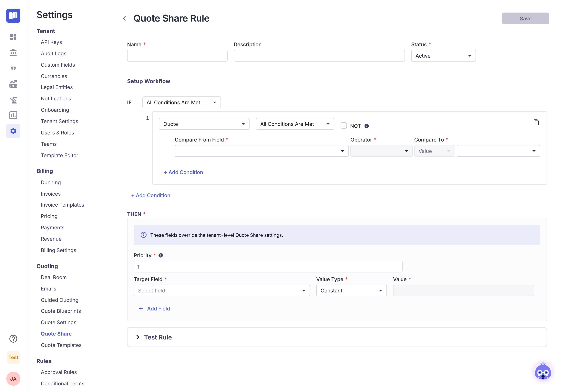This screenshot has width=565, height=392.
Task: Open the dashboard icon in left rail
Action: coord(13,37)
